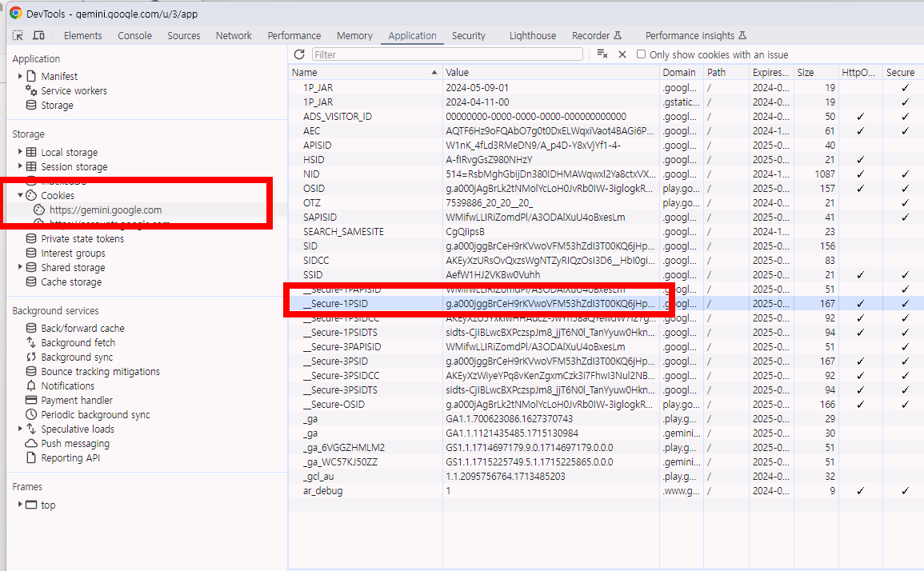Select the _gcl_au cookie row

coord(606,476)
